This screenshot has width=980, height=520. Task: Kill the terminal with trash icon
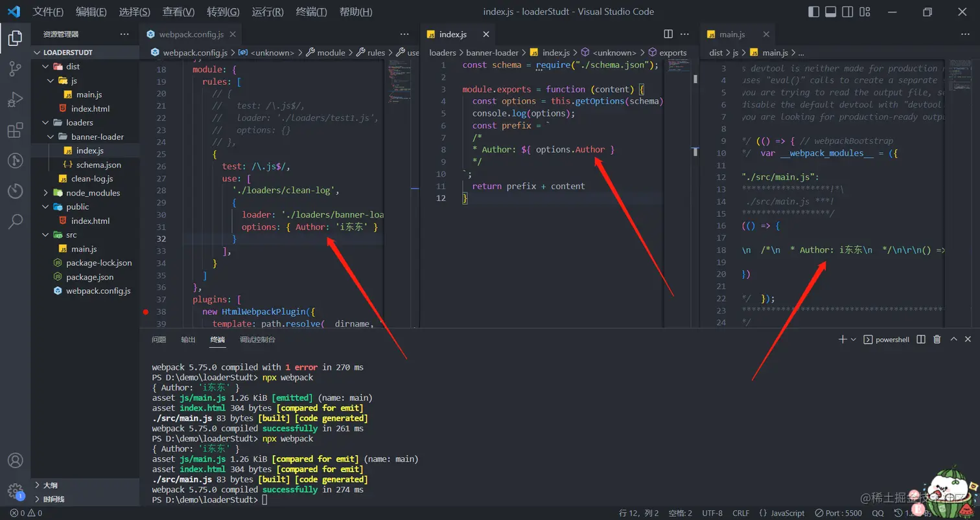point(937,339)
